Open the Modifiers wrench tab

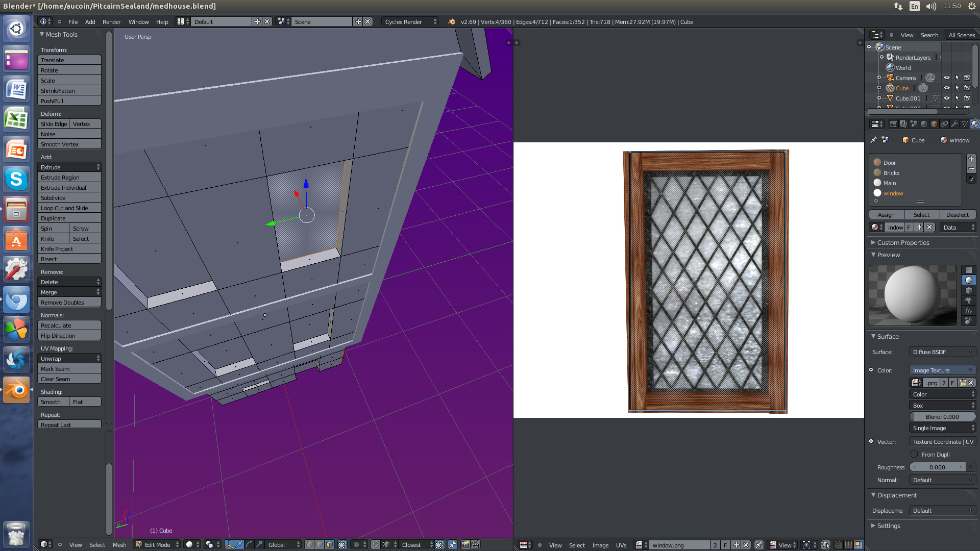954,124
